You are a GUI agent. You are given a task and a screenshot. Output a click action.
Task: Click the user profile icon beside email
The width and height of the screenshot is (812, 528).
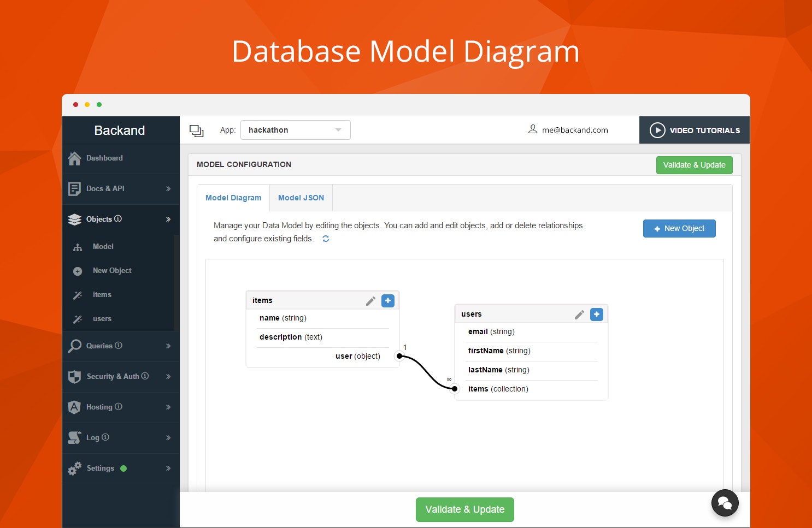(x=533, y=129)
